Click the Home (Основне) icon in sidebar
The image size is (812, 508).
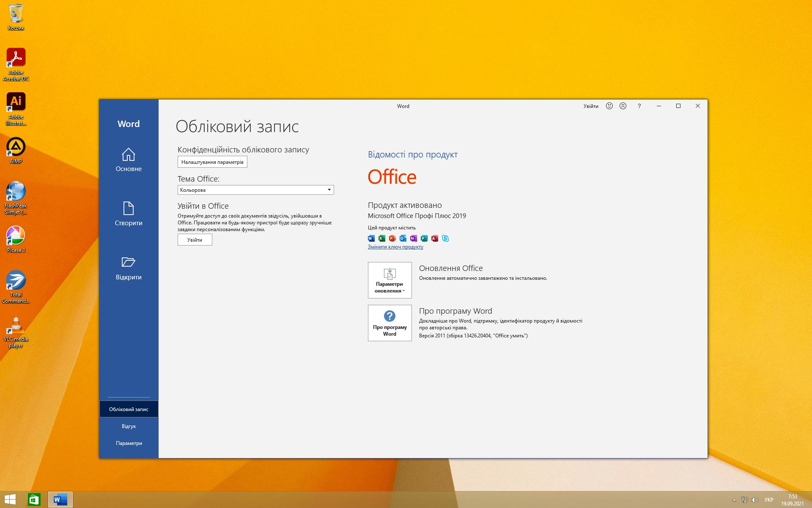point(128,155)
